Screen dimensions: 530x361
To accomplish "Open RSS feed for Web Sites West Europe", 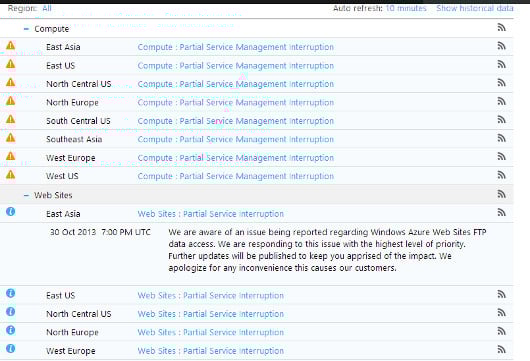I will pos(502,350).
